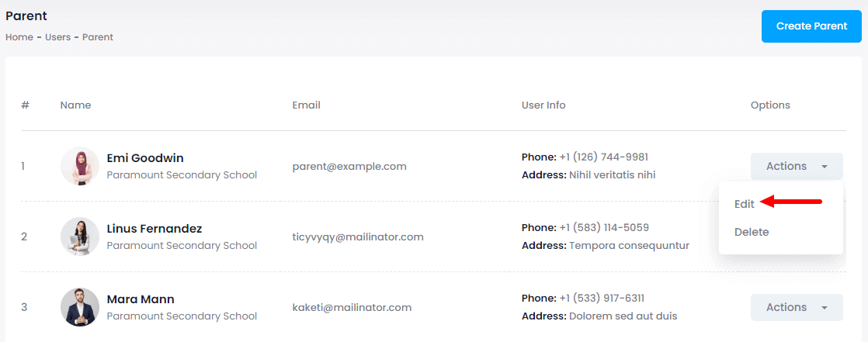
Task: Open Linus Fernandez's profile photo
Action: point(80,237)
